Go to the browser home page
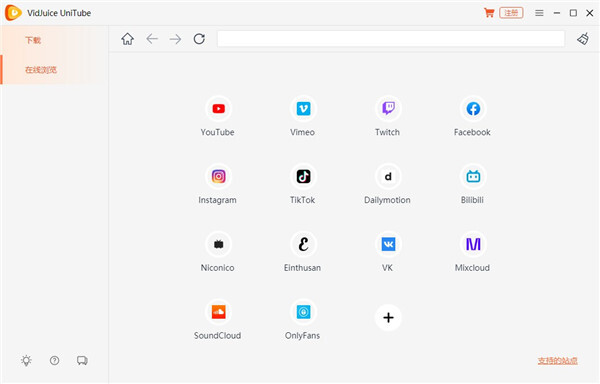 pos(127,39)
